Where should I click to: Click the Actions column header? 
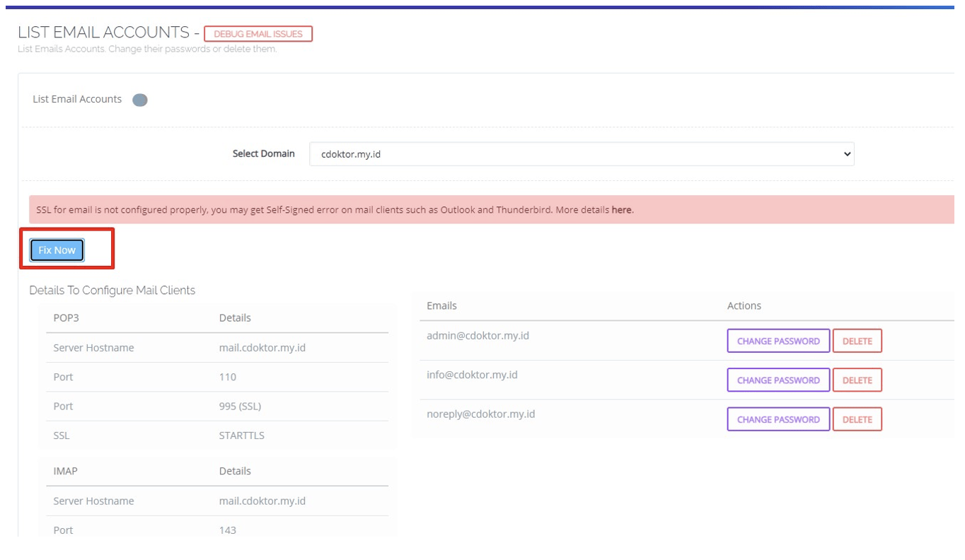744,305
